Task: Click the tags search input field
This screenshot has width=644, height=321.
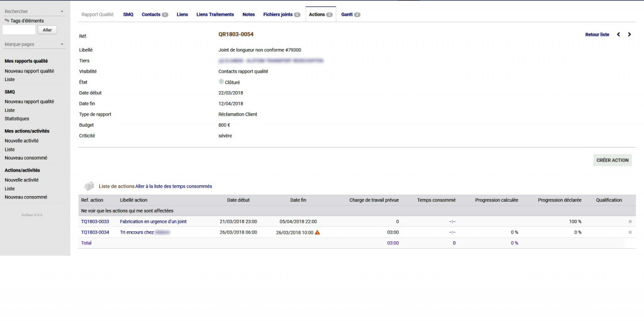Action: (19, 30)
